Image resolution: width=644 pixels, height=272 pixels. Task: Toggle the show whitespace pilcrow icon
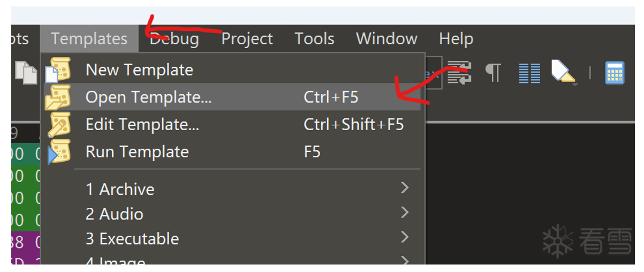point(493,72)
